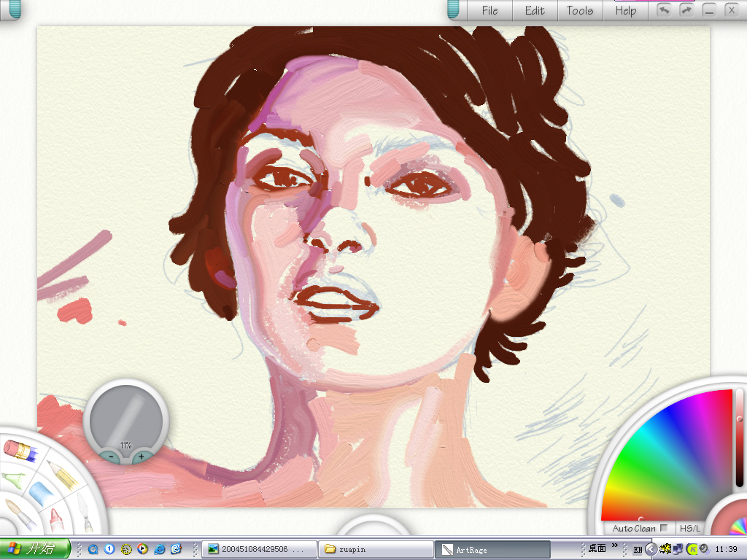
Task: Open the Windows Start button
Action: click(x=34, y=548)
